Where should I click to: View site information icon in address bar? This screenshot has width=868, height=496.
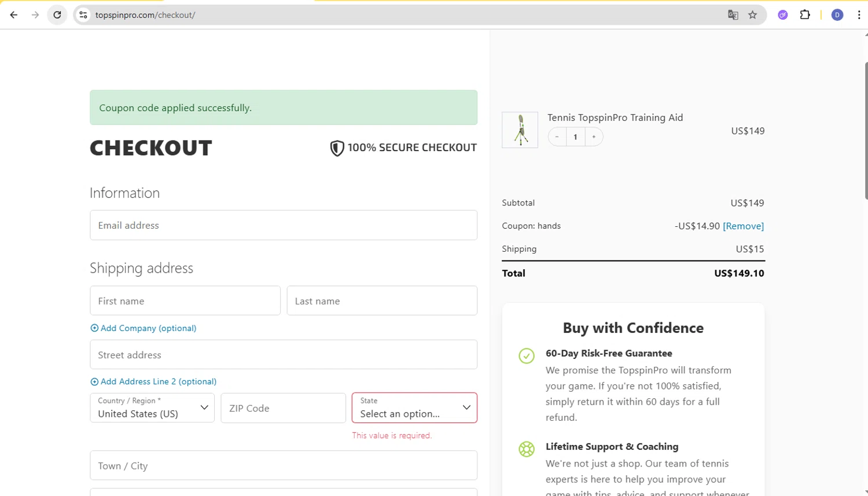83,15
